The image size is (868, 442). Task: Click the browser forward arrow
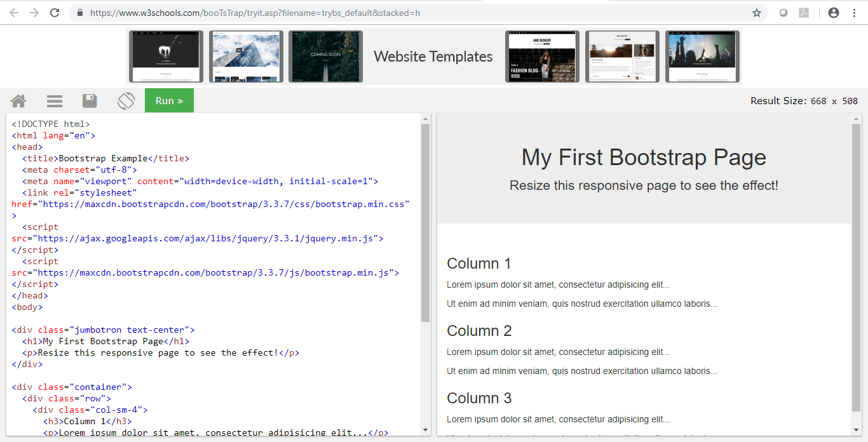point(34,13)
